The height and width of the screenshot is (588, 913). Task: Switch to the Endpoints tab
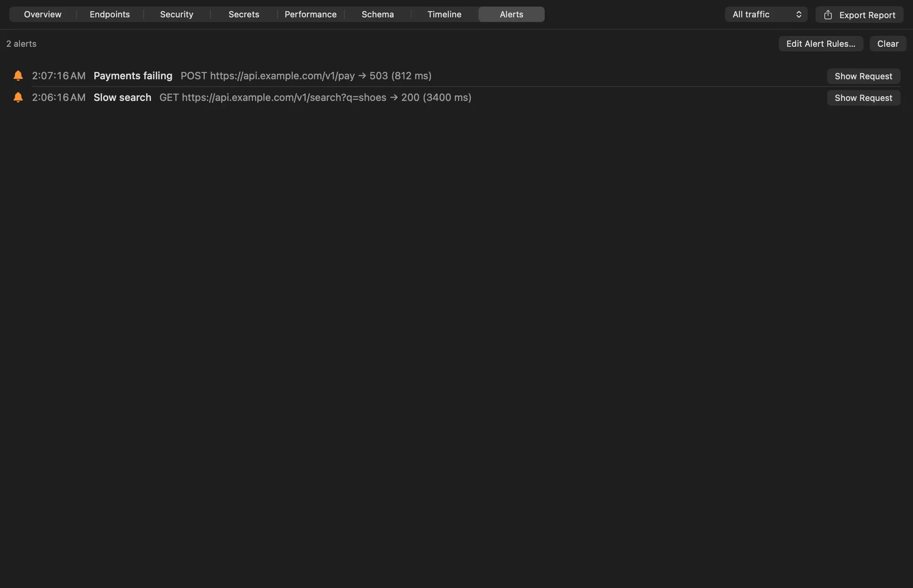[110, 15]
